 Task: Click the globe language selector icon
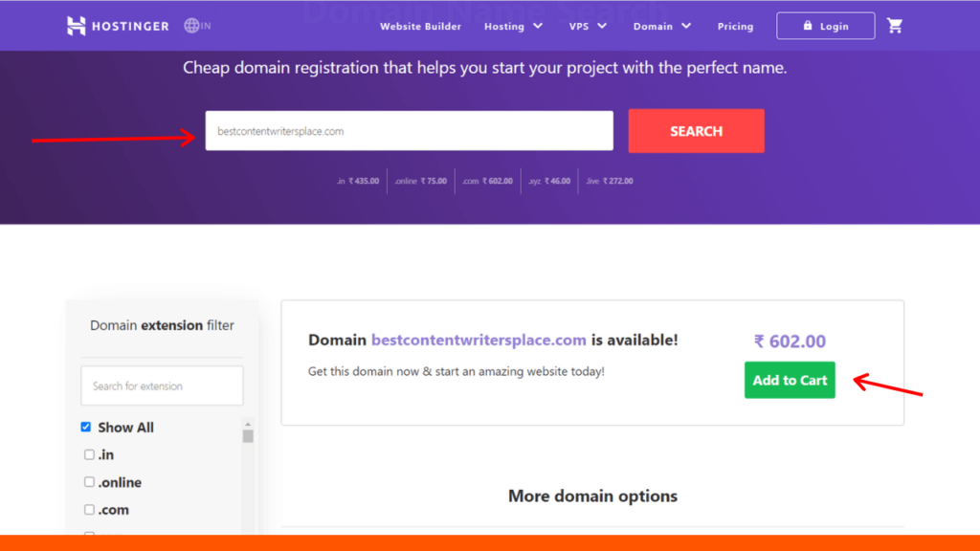click(191, 26)
